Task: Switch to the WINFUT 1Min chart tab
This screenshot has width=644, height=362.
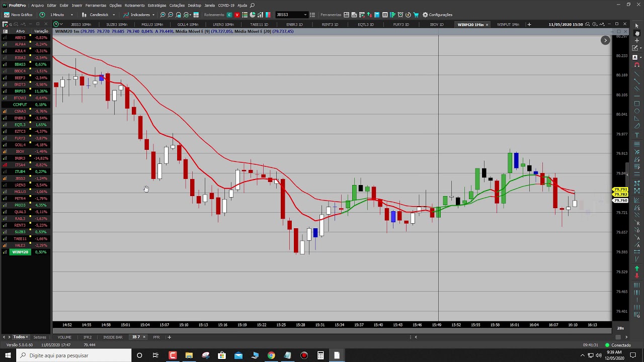Action: pos(508,24)
